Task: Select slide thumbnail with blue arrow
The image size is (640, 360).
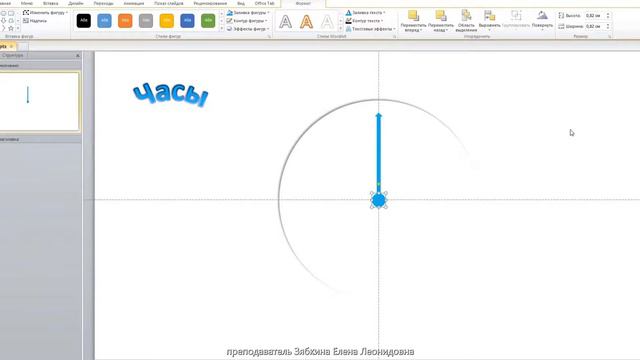Action: point(40,101)
